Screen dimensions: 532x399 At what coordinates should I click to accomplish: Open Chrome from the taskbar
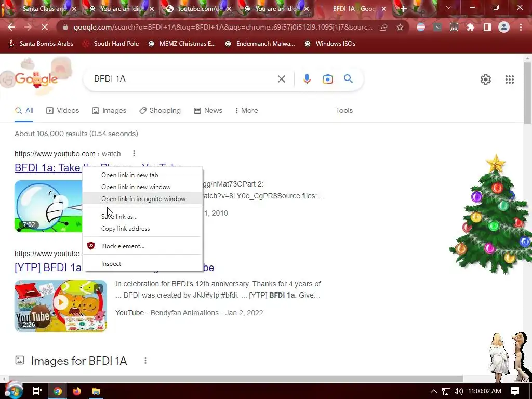[x=57, y=391]
